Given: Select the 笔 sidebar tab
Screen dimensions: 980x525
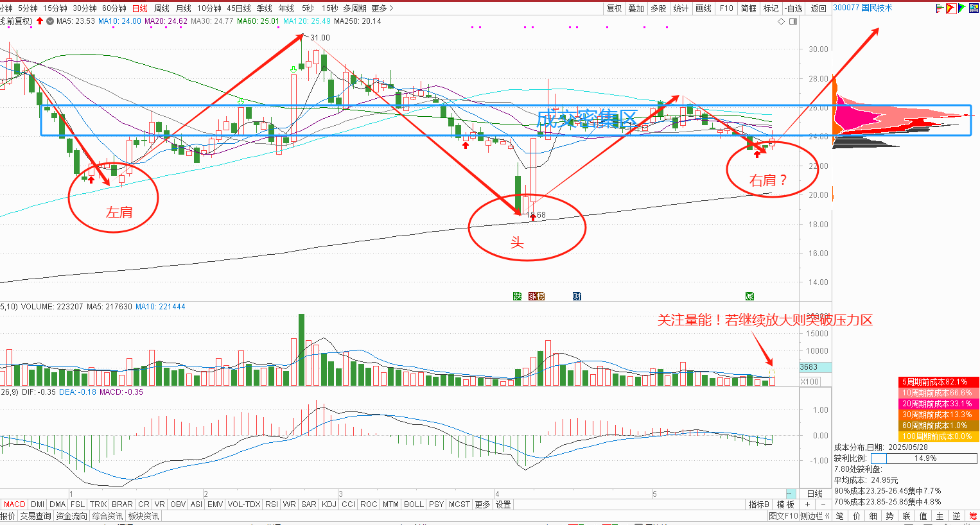Looking at the screenshot, I should click(x=840, y=516).
